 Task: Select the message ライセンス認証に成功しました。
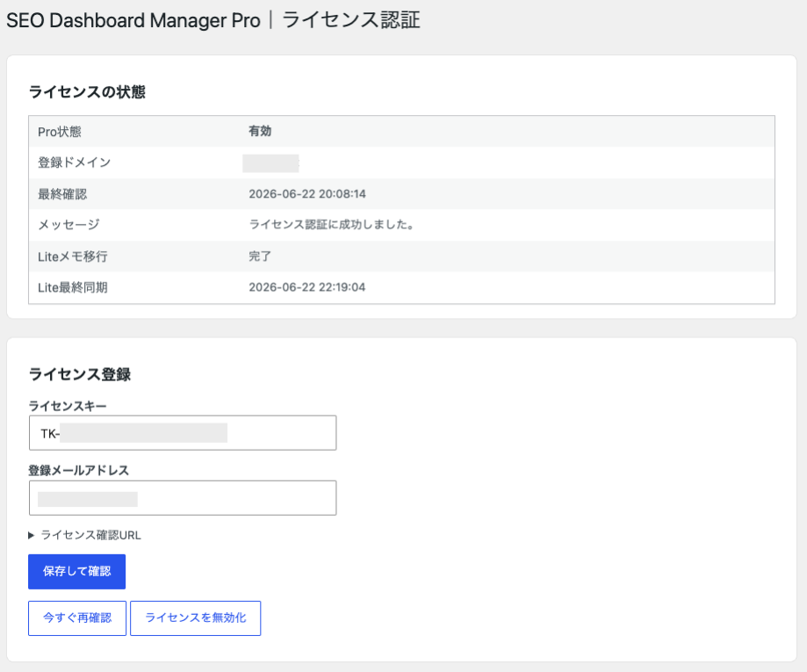[x=332, y=225]
